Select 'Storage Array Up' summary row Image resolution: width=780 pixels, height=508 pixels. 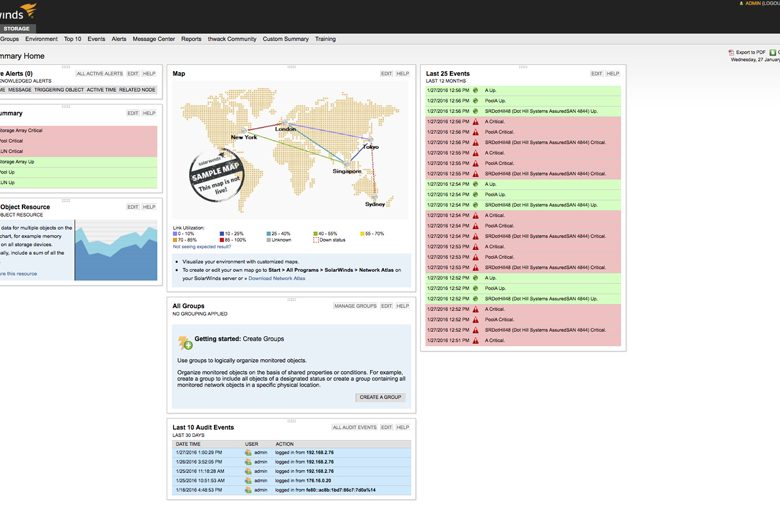78,162
